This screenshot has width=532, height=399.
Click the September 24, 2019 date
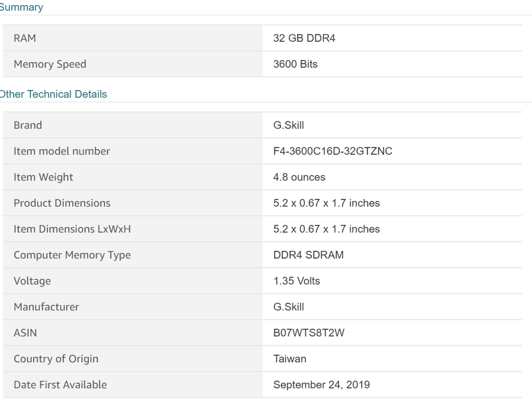(322, 385)
